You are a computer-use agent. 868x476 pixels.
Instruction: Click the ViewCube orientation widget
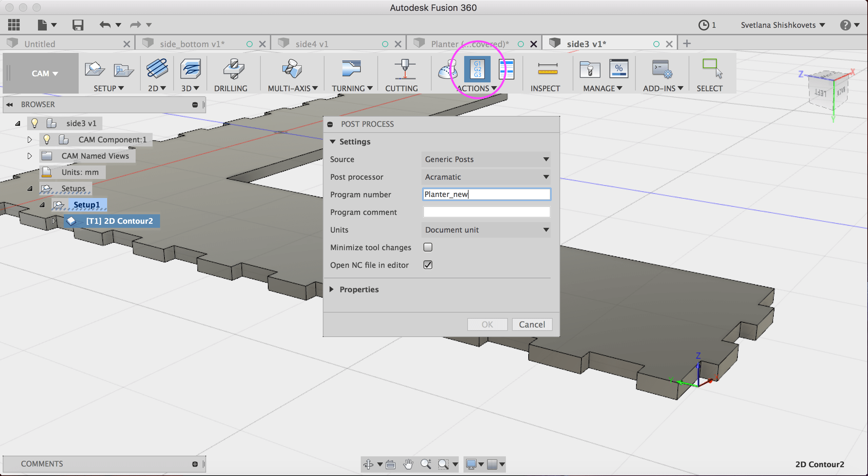pos(829,91)
